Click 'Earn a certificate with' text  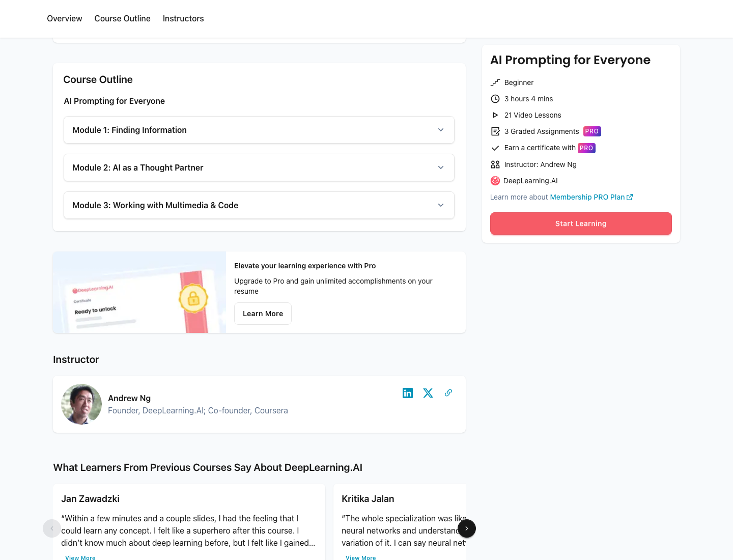pyautogui.click(x=540, y=148)
